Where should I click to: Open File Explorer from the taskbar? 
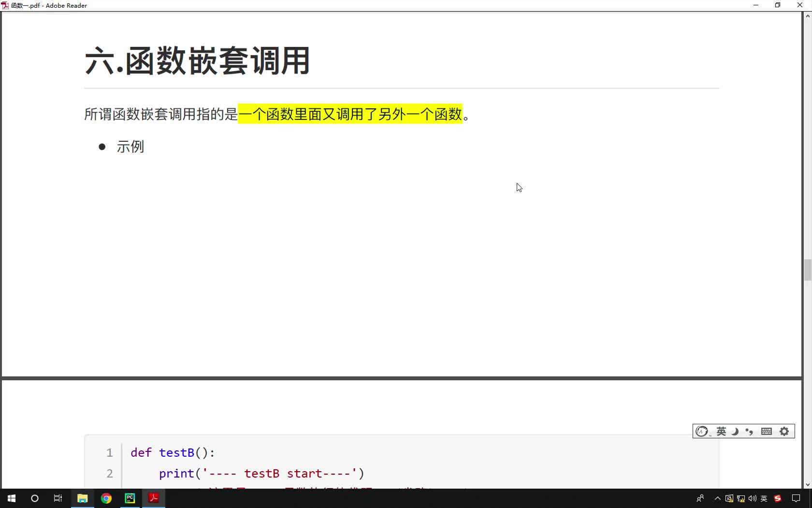[x=83, y=498]
